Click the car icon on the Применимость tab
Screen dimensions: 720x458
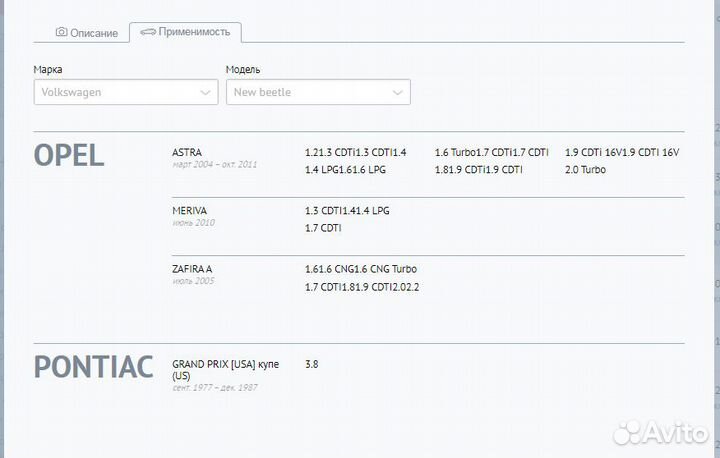click(147, 32)
